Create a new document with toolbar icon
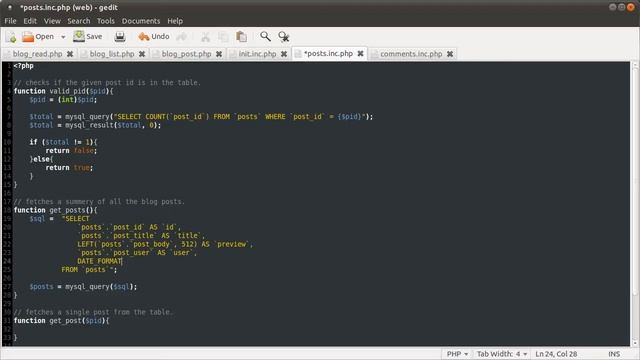The width and height of the screenshot is (640, 360). point(11,37)
